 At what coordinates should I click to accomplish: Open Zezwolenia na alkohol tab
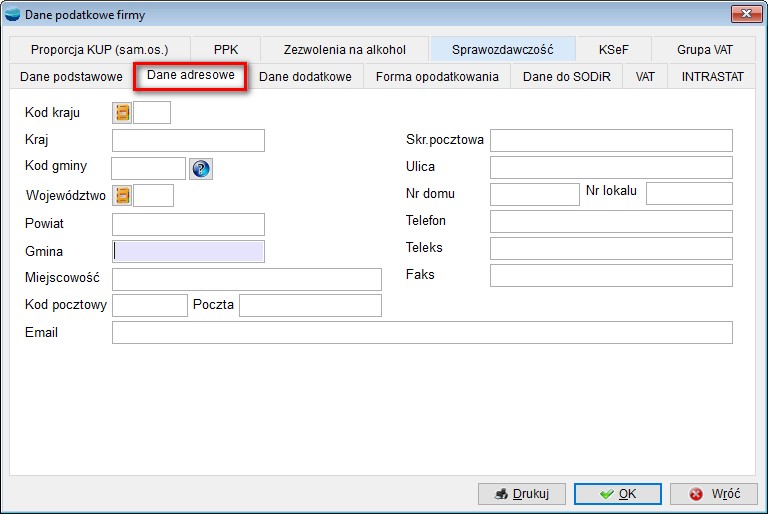(345, 49)
